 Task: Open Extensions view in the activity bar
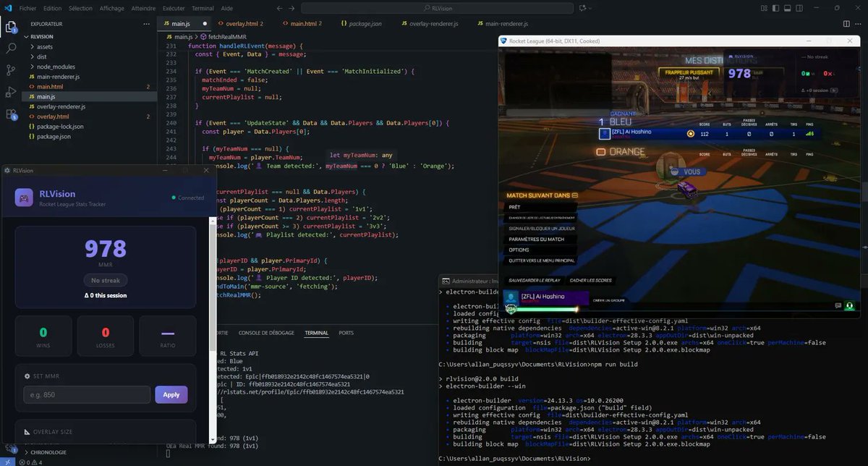[11, 114]
